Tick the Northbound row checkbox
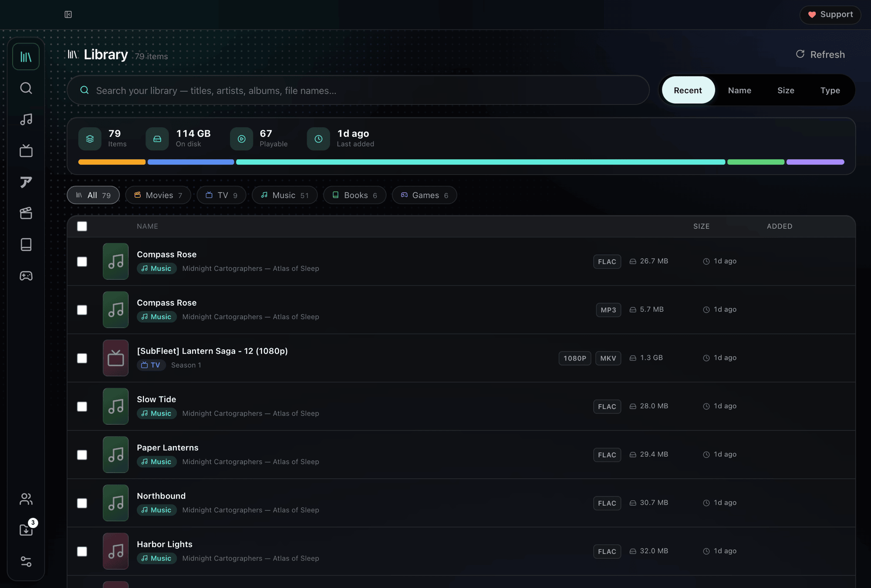The width and height of the screenshot is (871, 588). pyautogui.click(x=82, y=503)
